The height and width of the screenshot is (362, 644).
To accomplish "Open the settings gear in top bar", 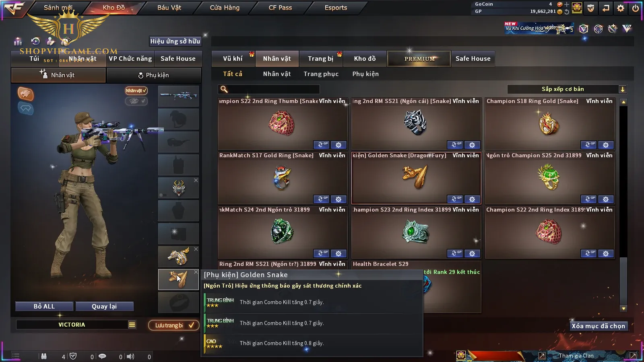I will tap(621, 8).
